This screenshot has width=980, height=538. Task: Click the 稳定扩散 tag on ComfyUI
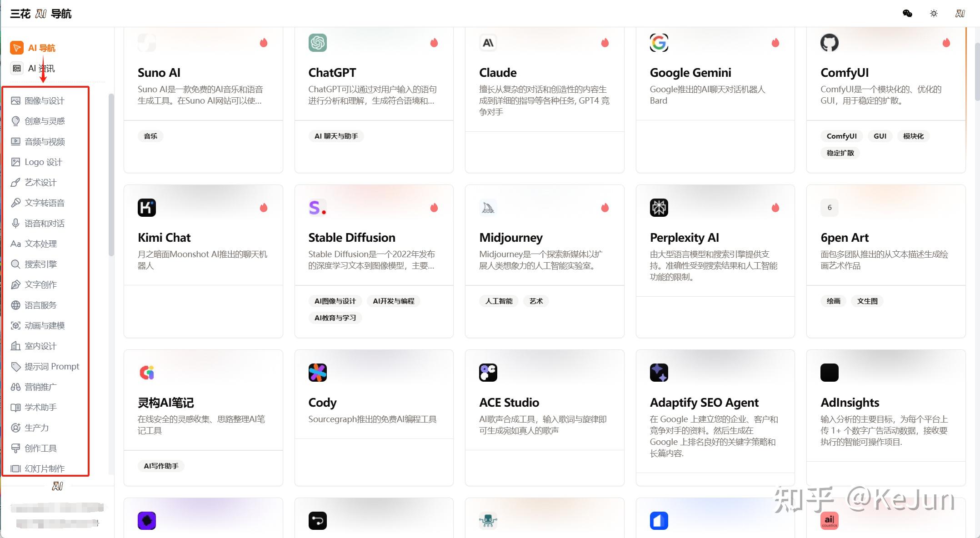point(840,153)
